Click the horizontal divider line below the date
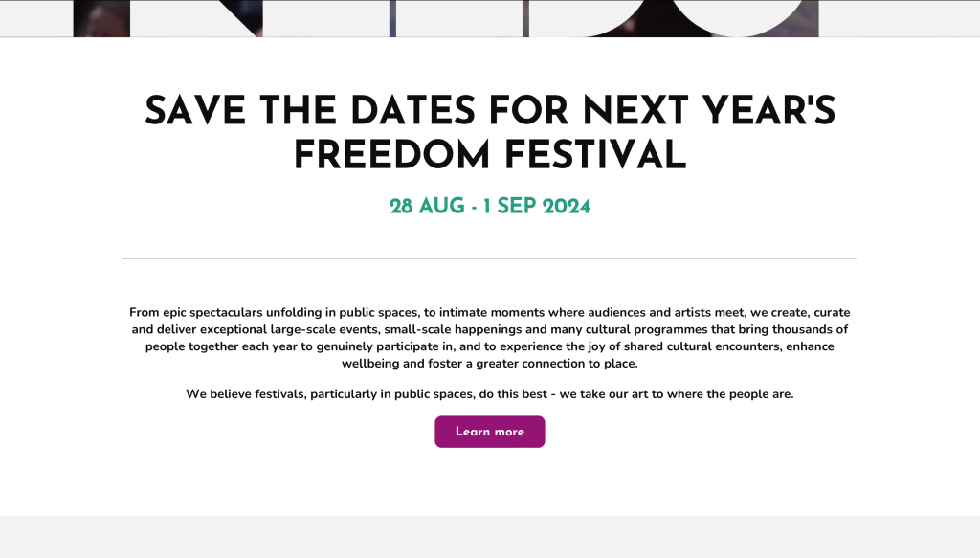The height and width of the screenshot is (558, 980). [x=489, y=258]
